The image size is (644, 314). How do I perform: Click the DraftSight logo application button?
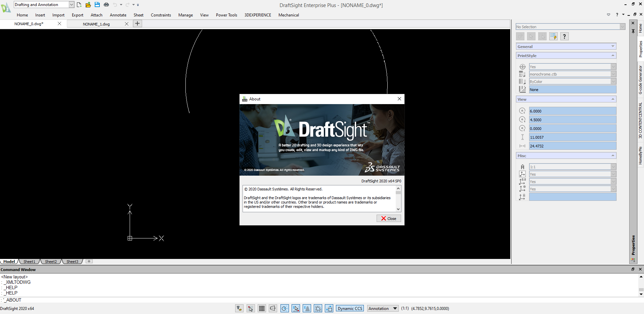tap(6, 7)
